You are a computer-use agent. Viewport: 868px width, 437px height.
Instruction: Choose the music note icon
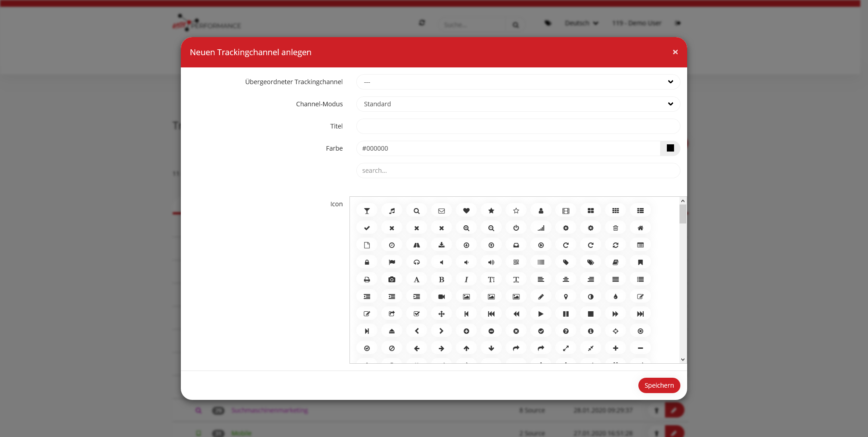(392, 211)
